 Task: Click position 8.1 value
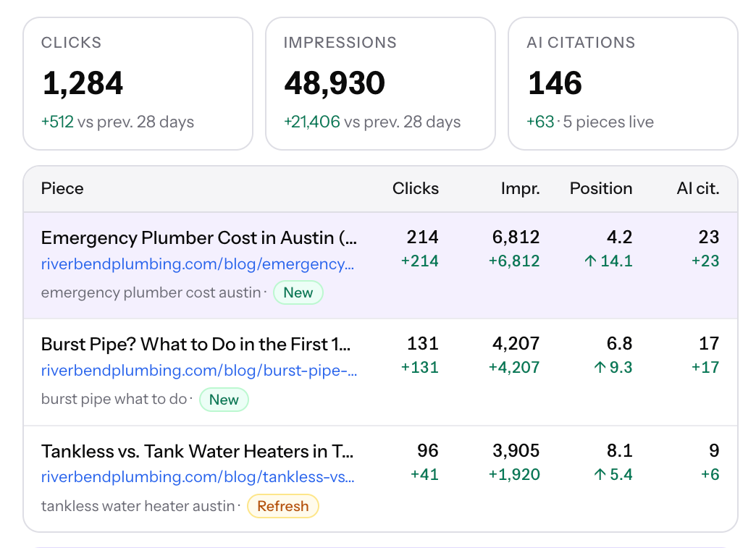[619, 451]
